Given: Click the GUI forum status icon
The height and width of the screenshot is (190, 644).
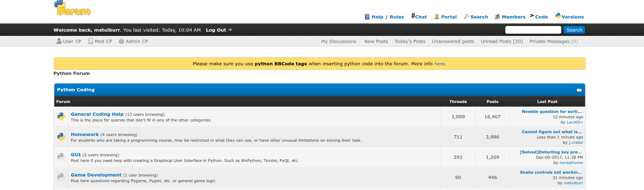Looking at the screenshot, I should click(61, 157).
